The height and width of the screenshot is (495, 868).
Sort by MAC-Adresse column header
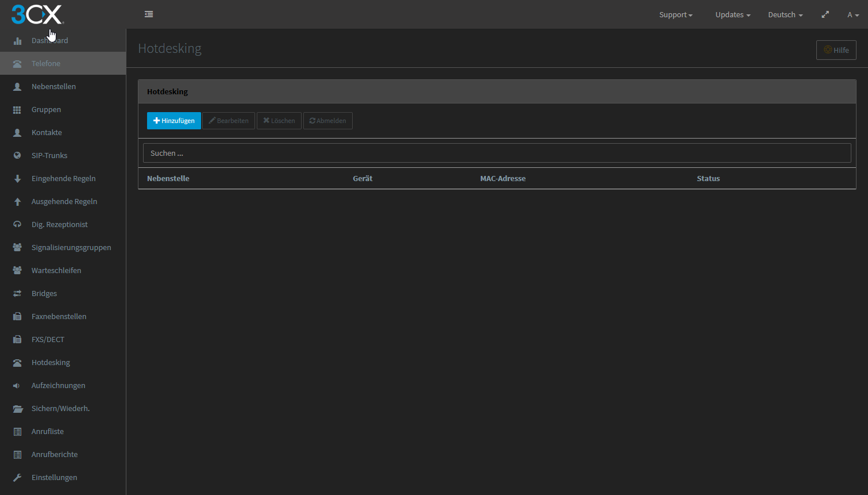(x=503, y=178)
